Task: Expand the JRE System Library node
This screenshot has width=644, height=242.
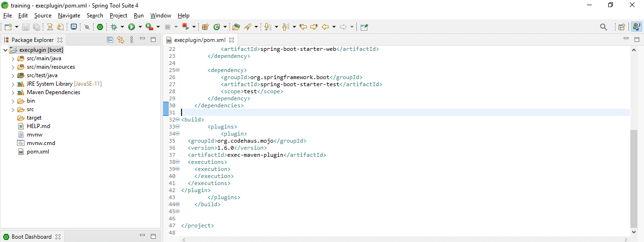Action: click(13, 84)
